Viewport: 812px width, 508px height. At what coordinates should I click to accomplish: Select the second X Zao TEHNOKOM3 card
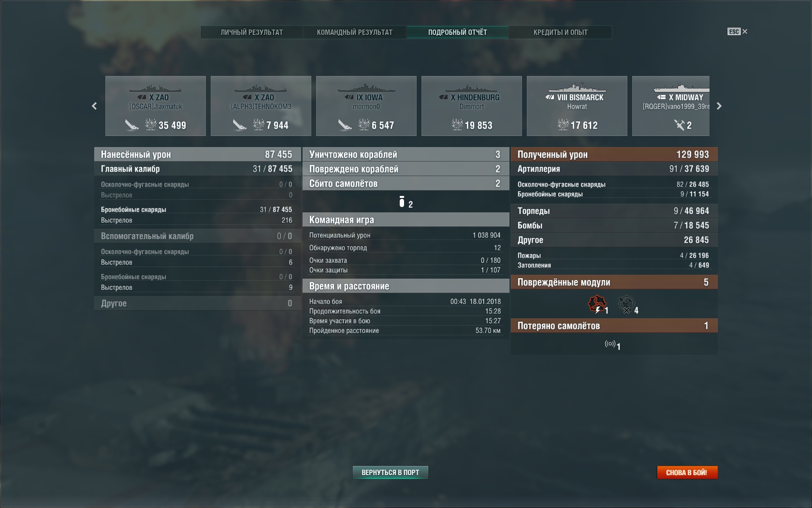coord(261,106)
